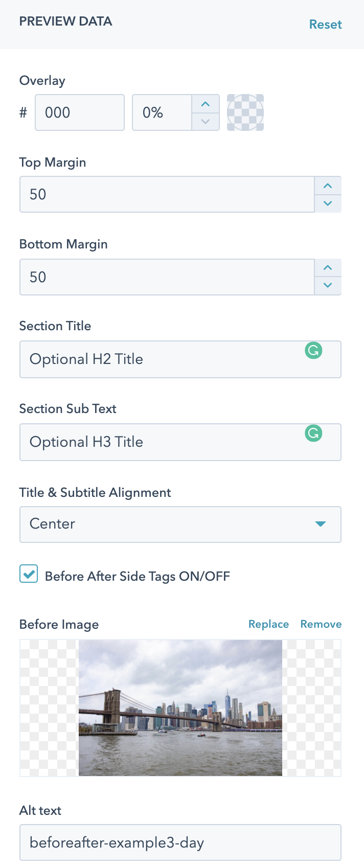
Task: Click the overlay transparency checkerboard preview
Action: 245,112
